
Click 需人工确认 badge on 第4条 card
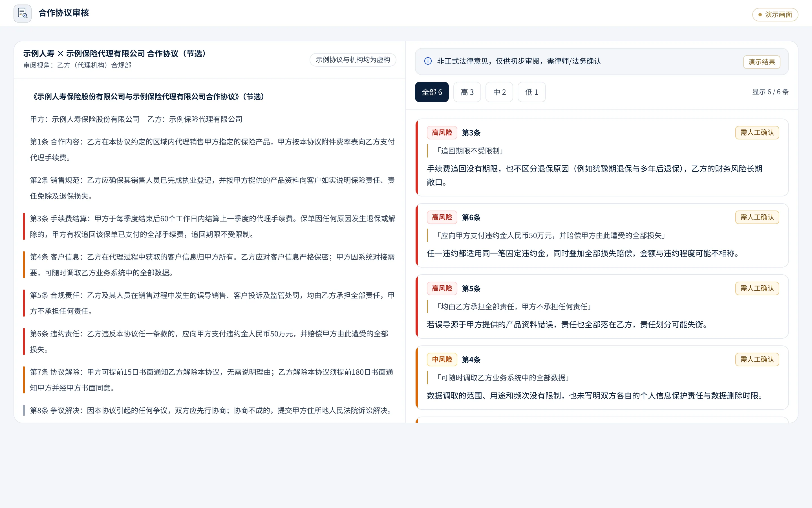point(757,360)
